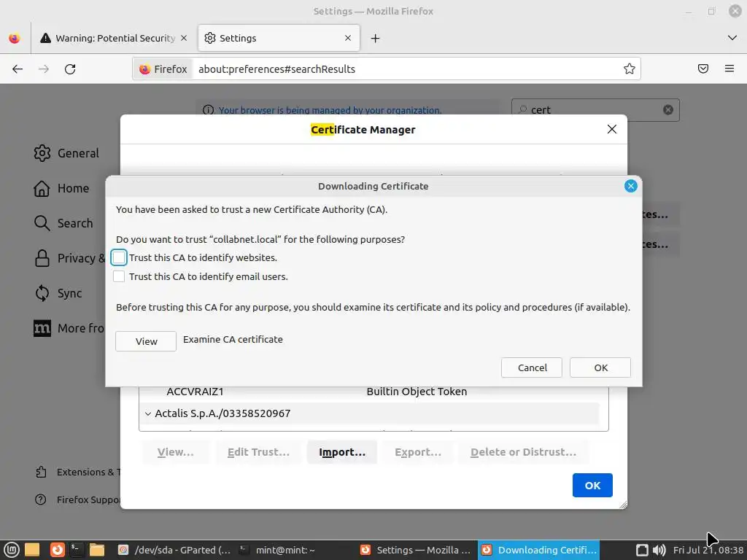This screenshot has height=560, width=747.
Task: Switch to Downloading Certificate taskbar item
Action: [x=538, y=550]
